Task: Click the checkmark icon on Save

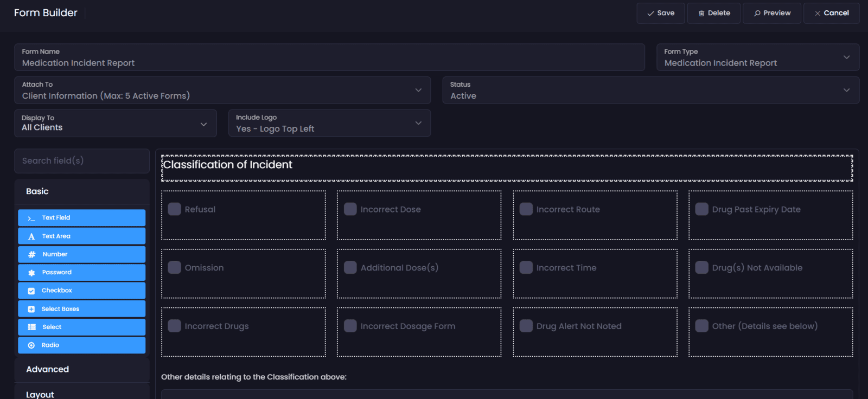Action: tap(650, 14)
